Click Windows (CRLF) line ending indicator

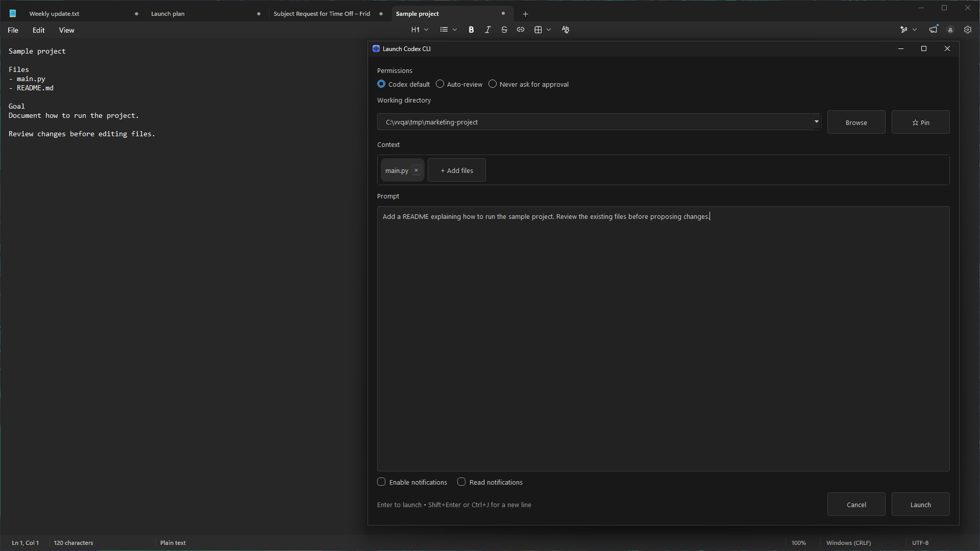coord(849,543)
